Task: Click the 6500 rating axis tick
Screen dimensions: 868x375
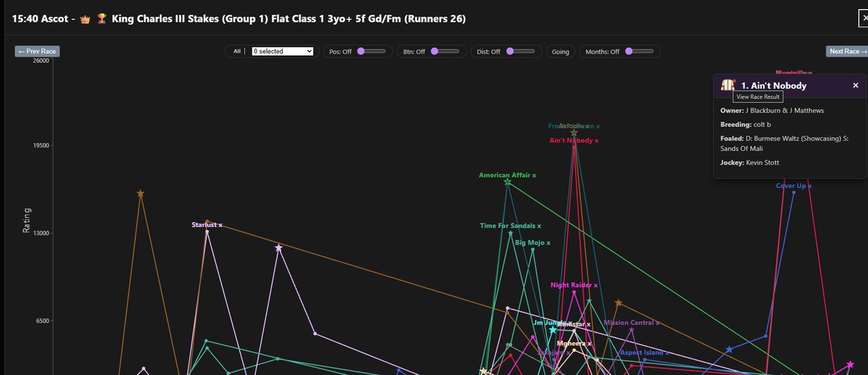Action: [42, 321]
